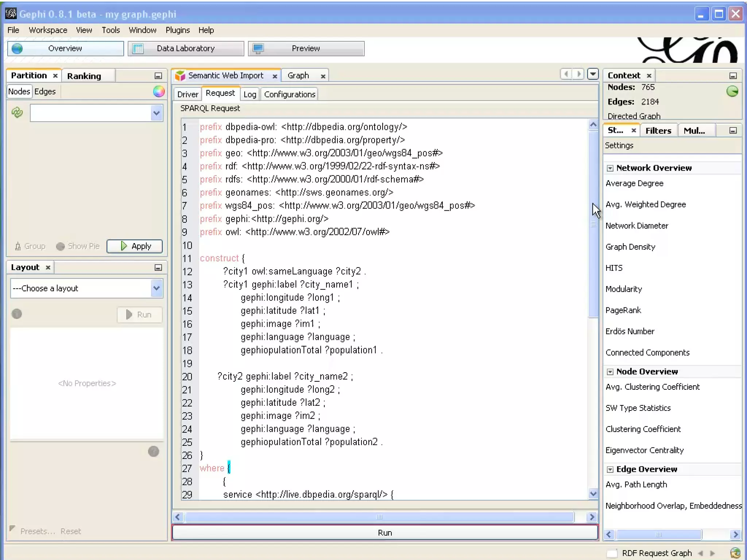Open the partition parameter dropdown
This screenshot has height=560, width=747.
[156, 113]
